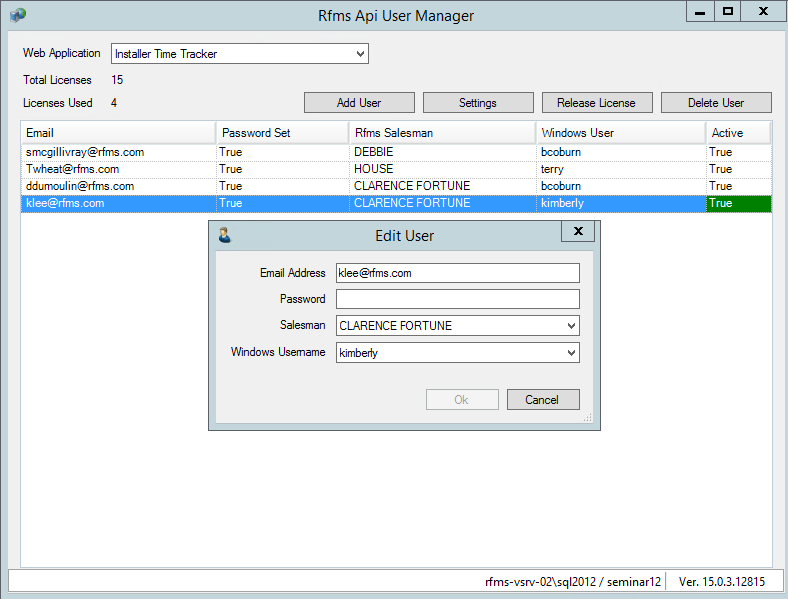Select the Twheat@rfms.com user row

[x=396, y=169]
